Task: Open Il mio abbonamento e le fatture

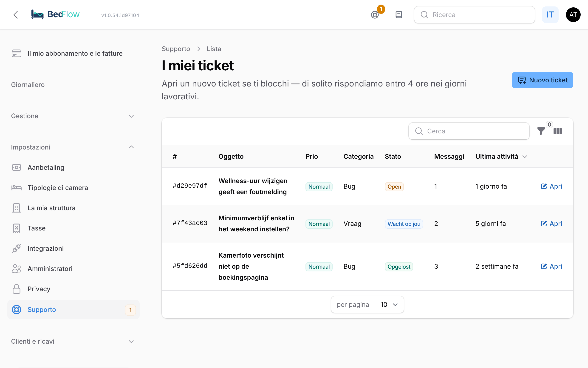Action: (73, 53)
